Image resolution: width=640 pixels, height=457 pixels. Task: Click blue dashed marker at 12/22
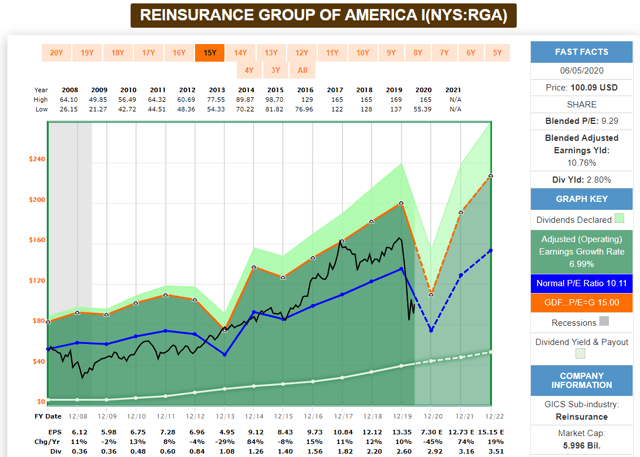491,251
